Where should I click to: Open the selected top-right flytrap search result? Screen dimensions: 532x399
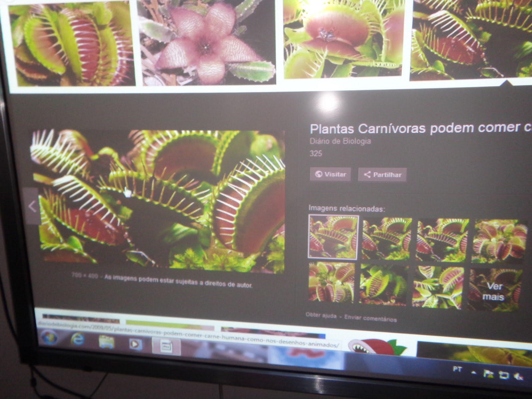coord(470,40)
